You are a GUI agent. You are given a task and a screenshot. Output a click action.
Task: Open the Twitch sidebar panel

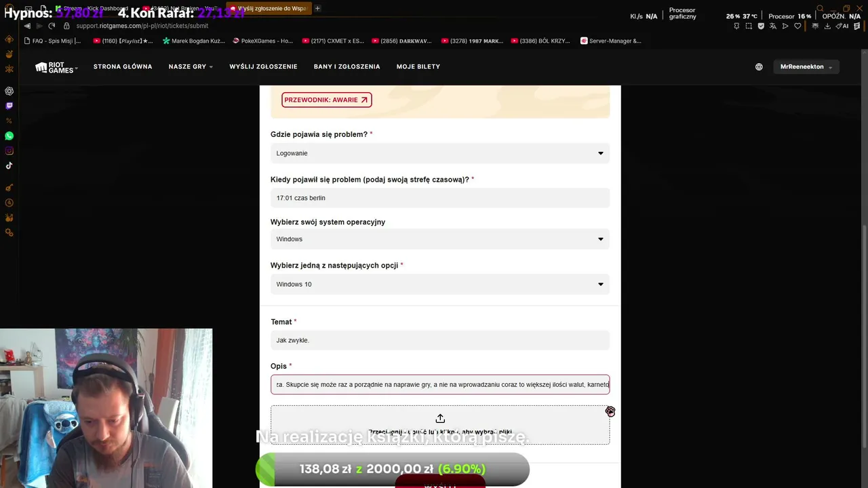click(9, 106)
